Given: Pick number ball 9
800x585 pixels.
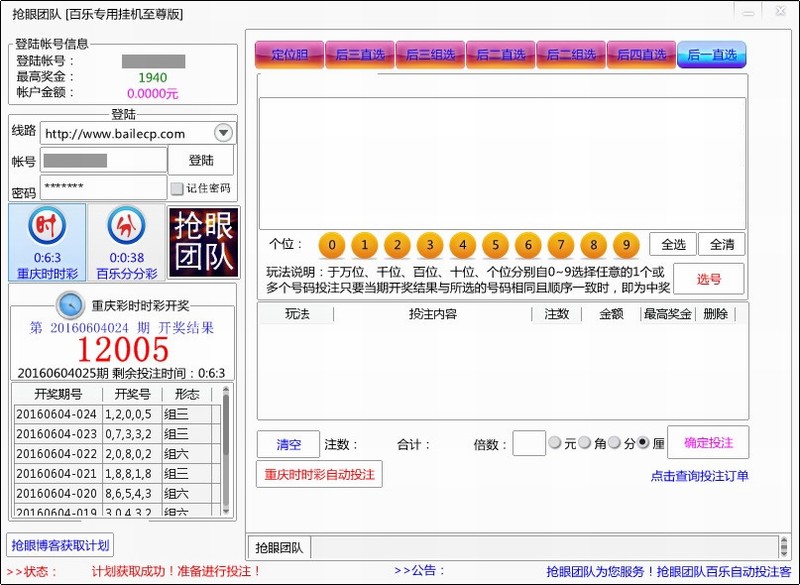Looking at the screenshot, I should click(625, 245).
